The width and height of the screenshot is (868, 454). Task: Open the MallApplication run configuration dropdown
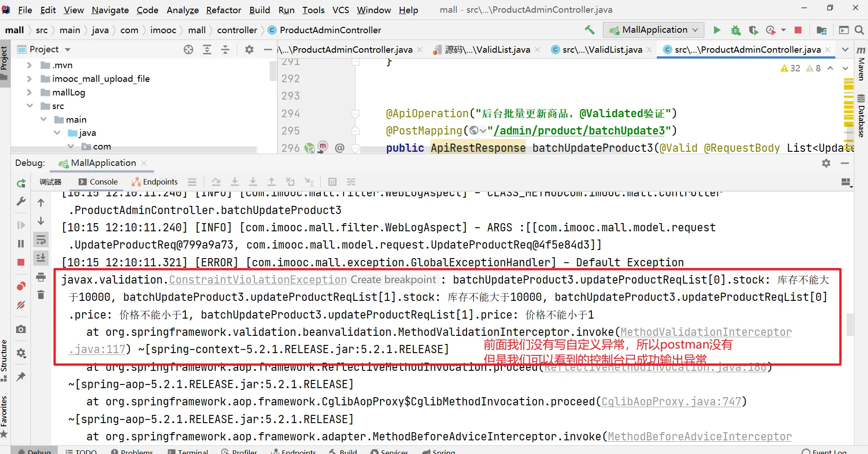(x=654, y=30)
